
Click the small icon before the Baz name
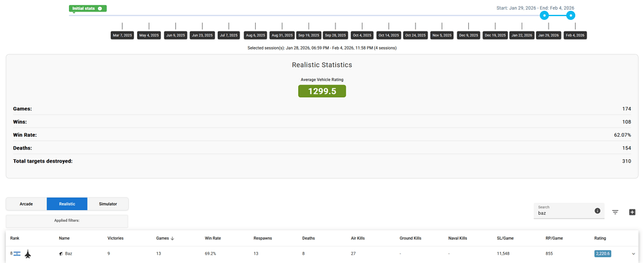coord(61,254)
